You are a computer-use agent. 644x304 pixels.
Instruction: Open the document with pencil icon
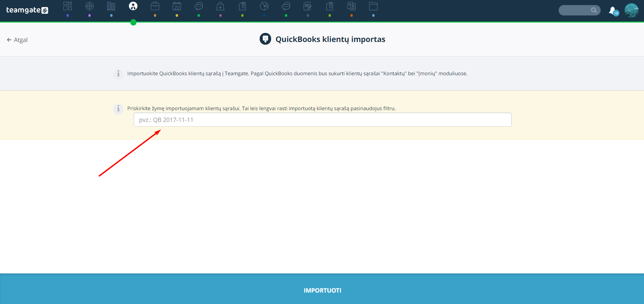308,6
